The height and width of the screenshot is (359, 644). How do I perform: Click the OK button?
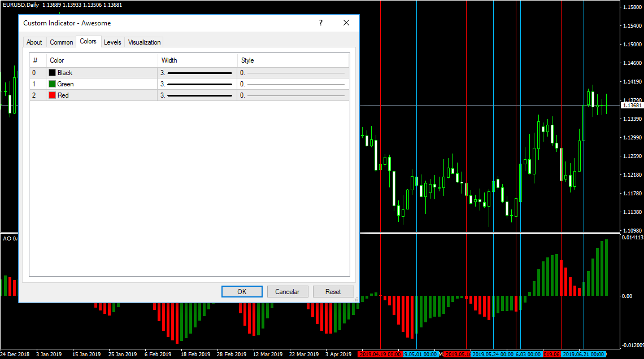pos(242,292)
